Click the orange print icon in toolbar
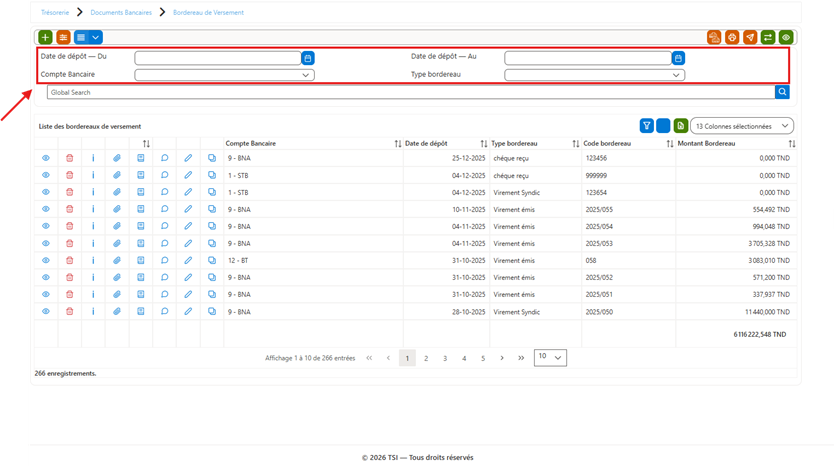834x466 pixels. tap(732, 37)
